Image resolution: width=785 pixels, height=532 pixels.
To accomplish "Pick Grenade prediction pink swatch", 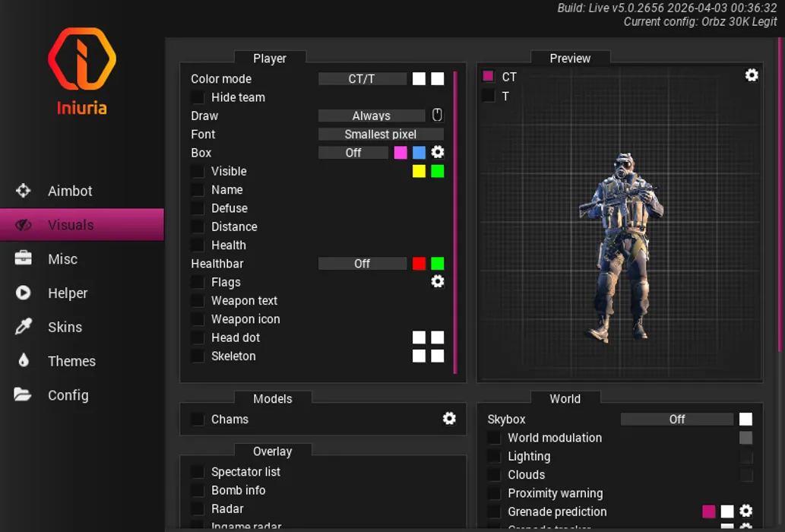I will [709, 511].
